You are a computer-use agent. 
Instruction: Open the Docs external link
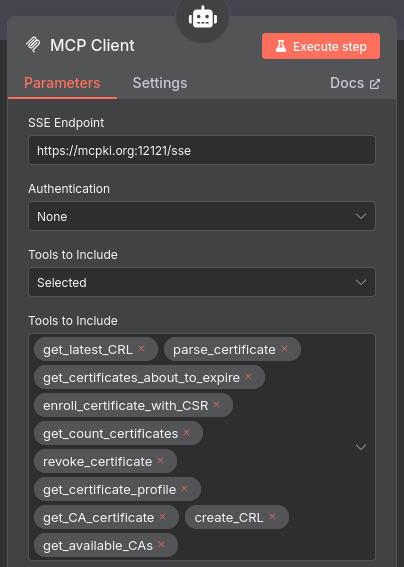click(x=355, y=83)
